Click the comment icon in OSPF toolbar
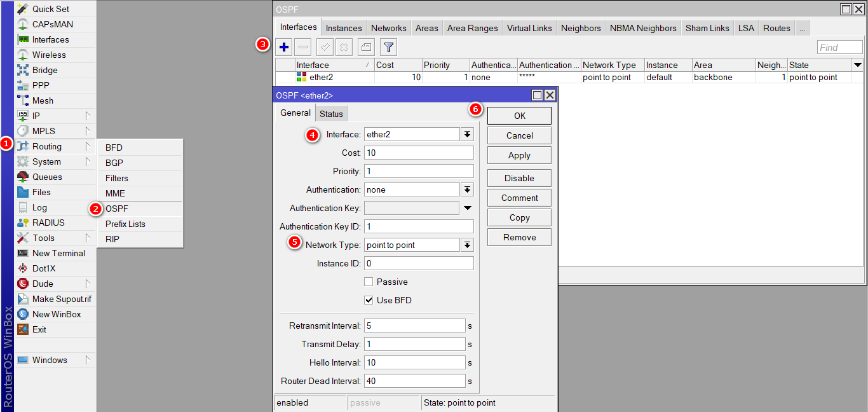The width and height of the screenshot is (868, 412). click(366, 47)
